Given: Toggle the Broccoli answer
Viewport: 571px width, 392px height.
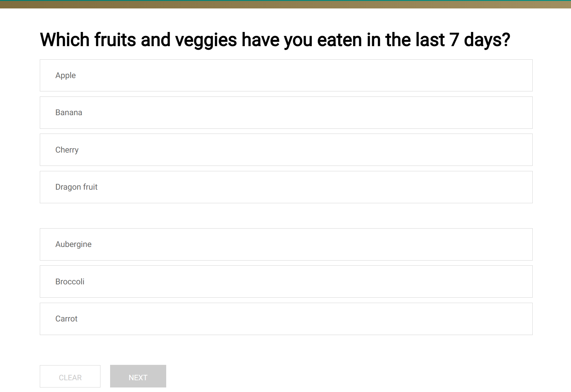Looking at the screenshot, I should coord(286,281).
